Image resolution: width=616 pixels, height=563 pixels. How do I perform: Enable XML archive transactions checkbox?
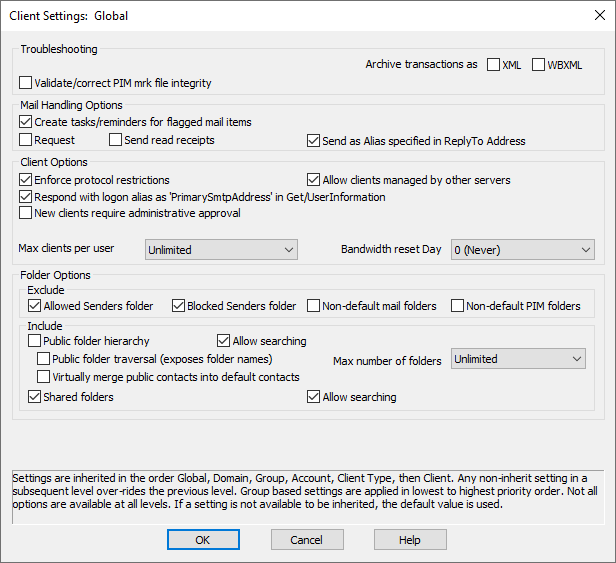click(493, 64)
